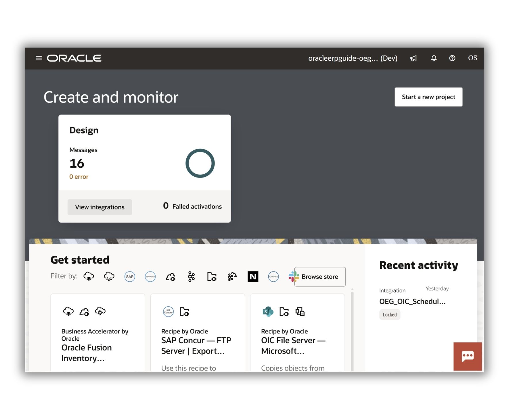Open the red chat assistant button
This screenshot has width=509, height=420.
pos(467,356)
